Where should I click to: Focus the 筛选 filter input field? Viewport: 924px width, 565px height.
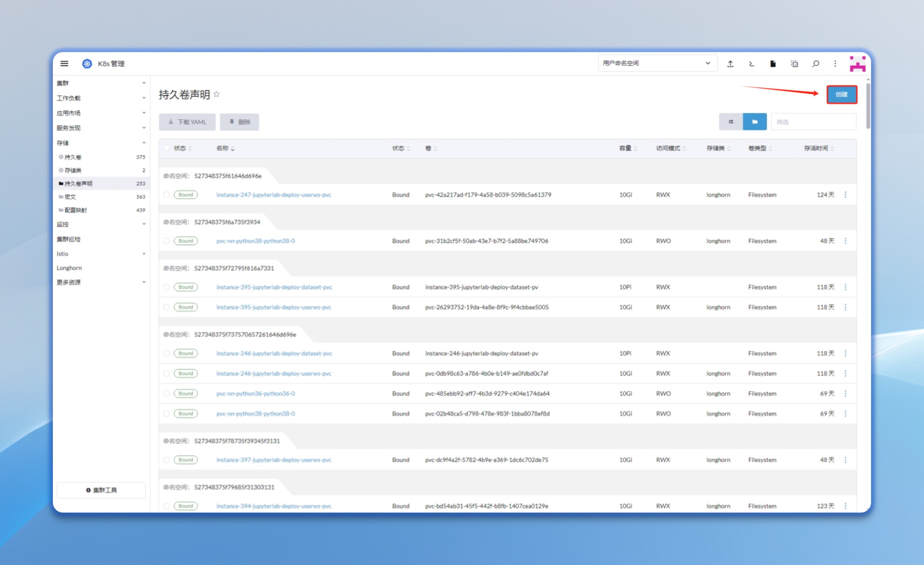813,122
